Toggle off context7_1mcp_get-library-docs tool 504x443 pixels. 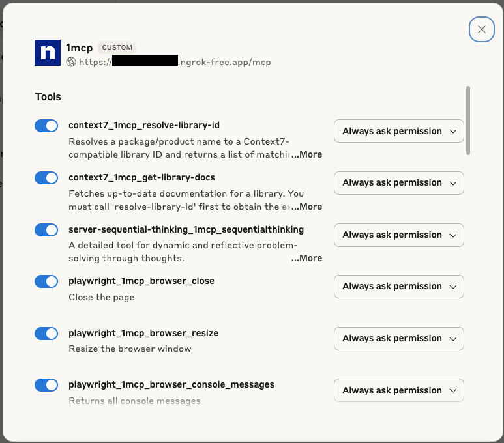(46, 178)
